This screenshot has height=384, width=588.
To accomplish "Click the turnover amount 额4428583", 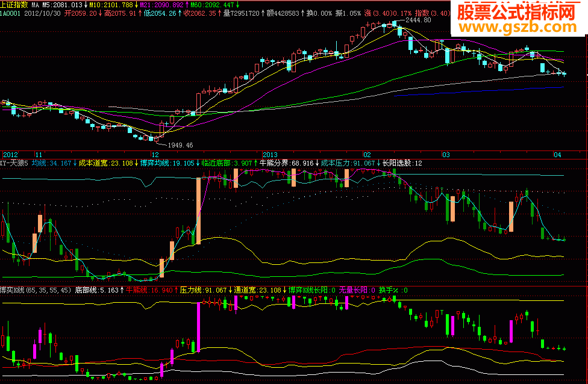I will pyautogui.click(x=283, y=13).
